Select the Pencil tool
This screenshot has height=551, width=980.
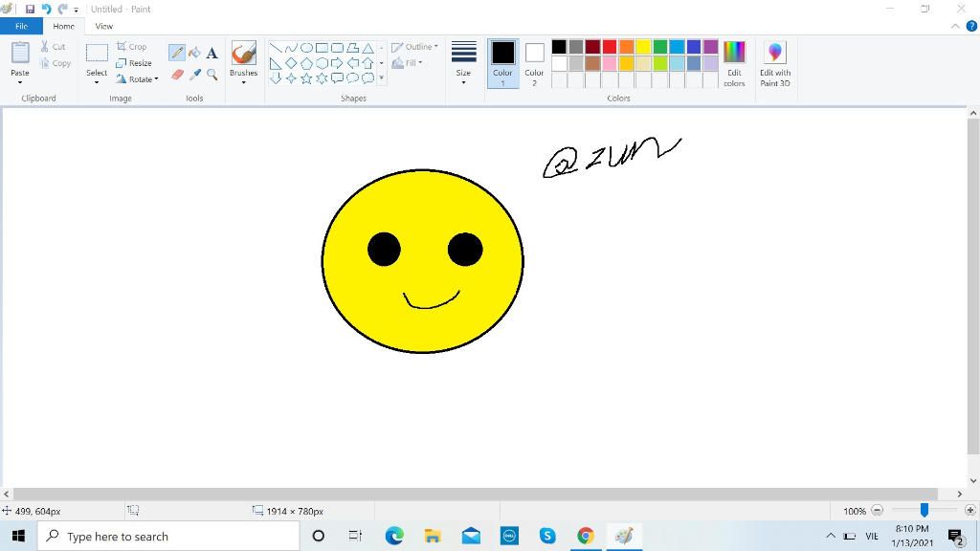[177, 53]
